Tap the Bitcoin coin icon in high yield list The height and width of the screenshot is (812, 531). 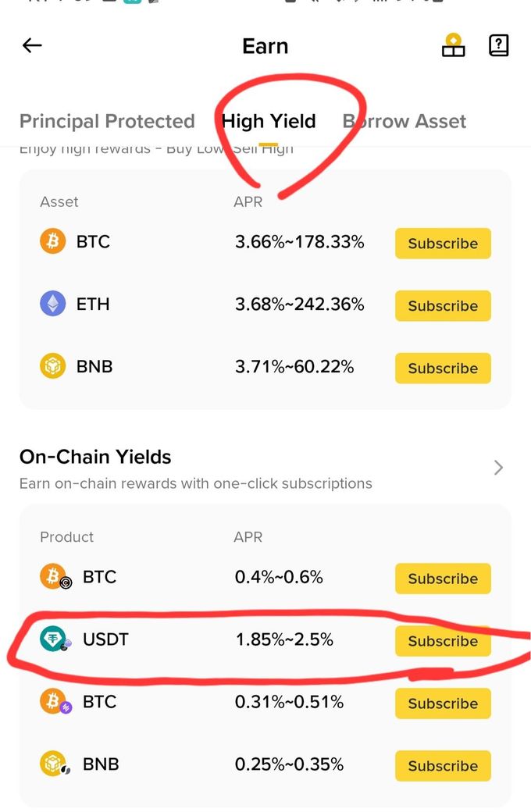coord(53,242)
